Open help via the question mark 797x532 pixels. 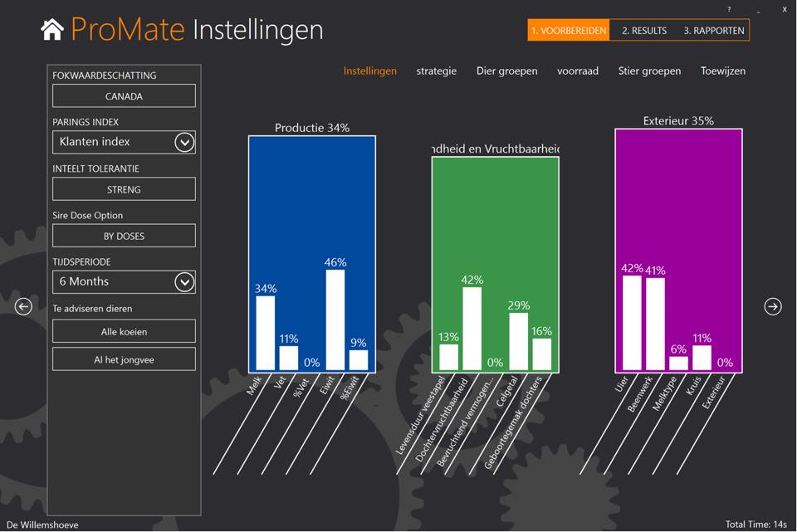coord(729,9)
